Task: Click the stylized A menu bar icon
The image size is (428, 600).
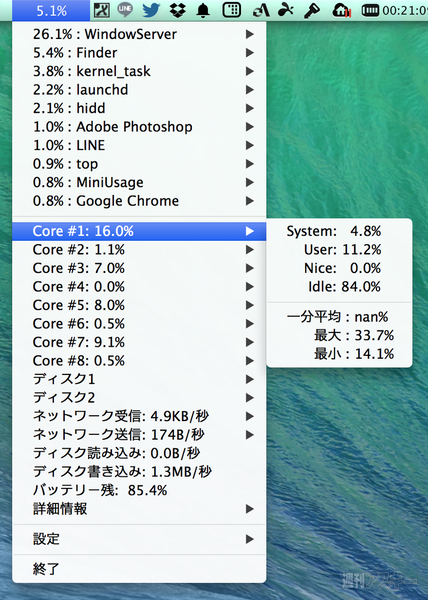Action: (261, 11)
